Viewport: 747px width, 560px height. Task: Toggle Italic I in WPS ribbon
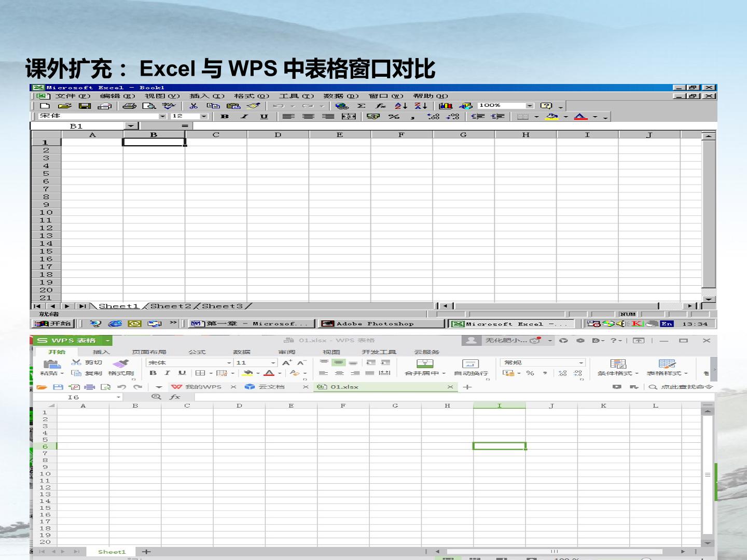[x=167, y=373]
